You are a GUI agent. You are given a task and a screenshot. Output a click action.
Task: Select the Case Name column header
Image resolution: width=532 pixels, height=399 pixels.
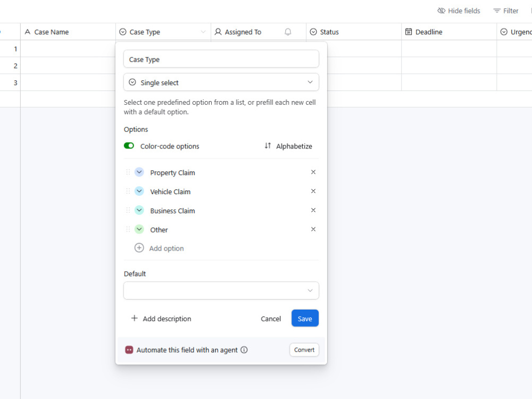pyautogui.click(x=68, y=32)
